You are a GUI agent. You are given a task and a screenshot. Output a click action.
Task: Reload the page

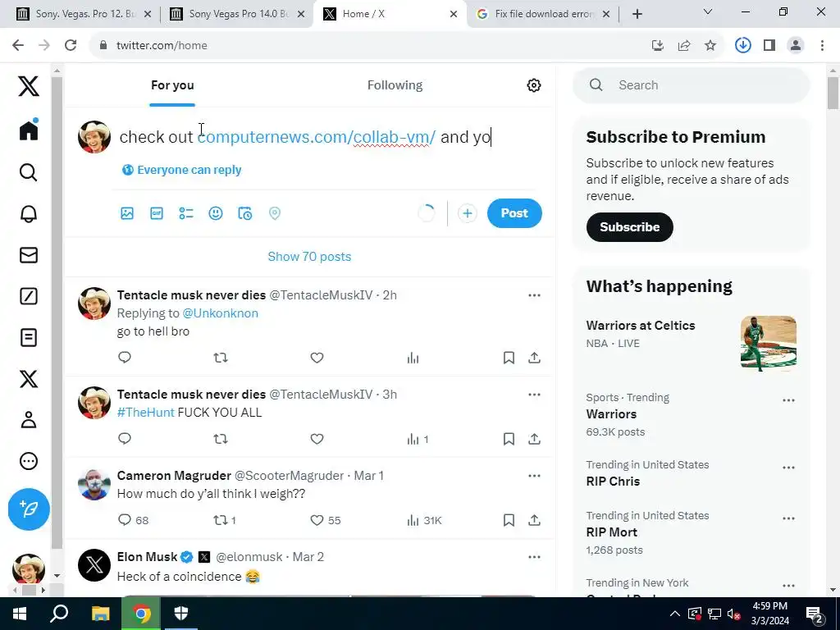tap(71, 46)
